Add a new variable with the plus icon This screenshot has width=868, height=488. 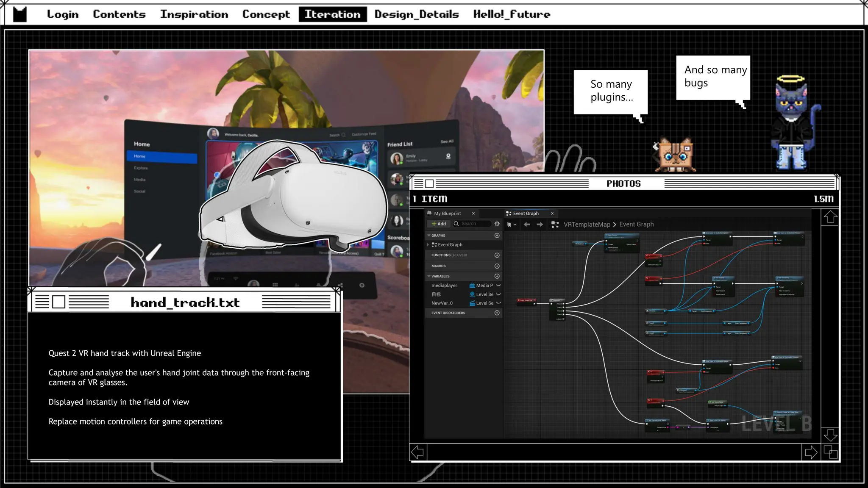497,276
